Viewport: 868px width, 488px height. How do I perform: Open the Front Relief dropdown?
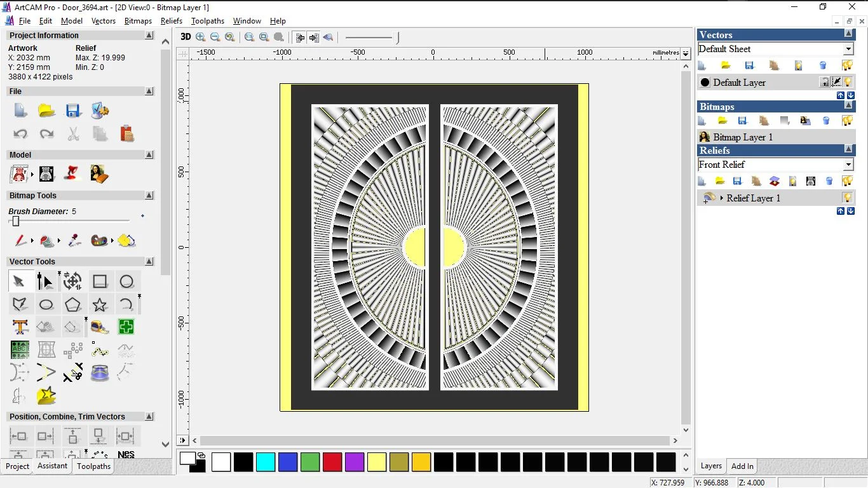pyautogui.click(x=848, y=165)
